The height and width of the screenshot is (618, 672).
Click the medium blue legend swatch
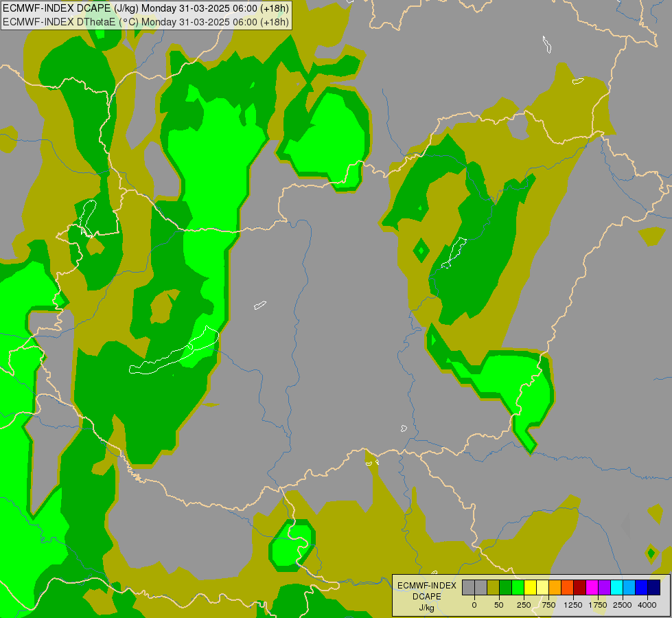(642, 588)
